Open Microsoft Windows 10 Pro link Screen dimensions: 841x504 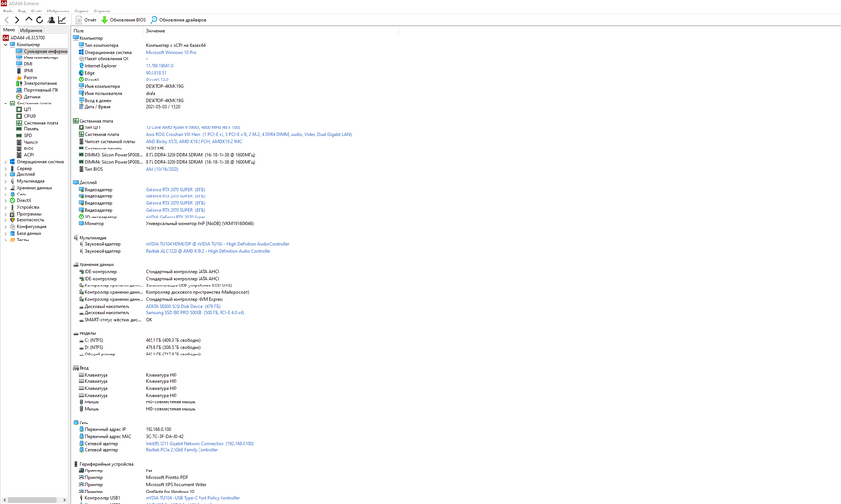171,52
